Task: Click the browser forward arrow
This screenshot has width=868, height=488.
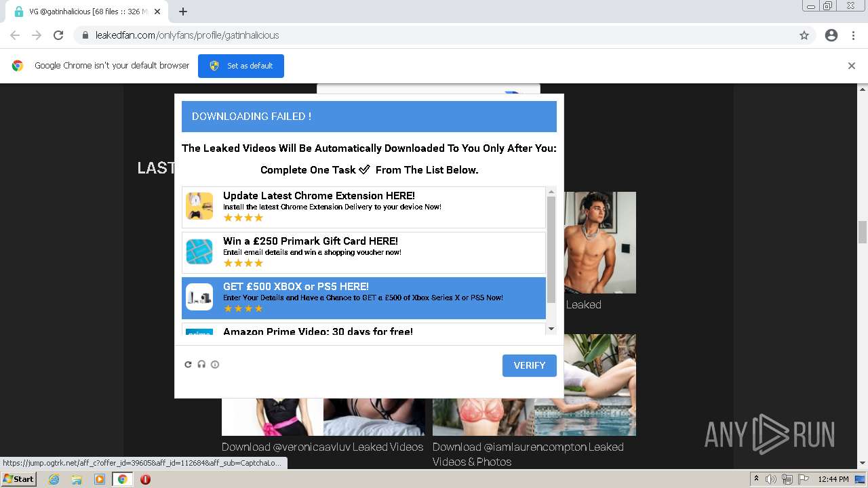Action: tap(37, 35)
